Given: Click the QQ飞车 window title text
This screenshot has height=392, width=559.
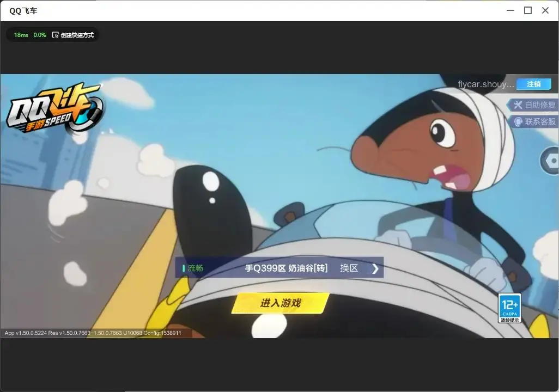Looking at the screenshot, I should (x=23, y=11).
